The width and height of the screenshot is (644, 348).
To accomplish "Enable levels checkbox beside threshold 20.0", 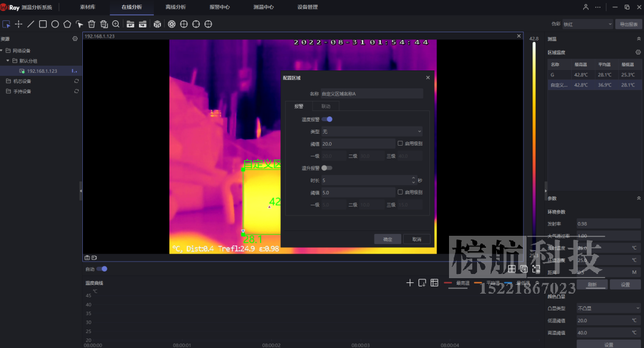I will pyautogui.click(x=400, y=143).
